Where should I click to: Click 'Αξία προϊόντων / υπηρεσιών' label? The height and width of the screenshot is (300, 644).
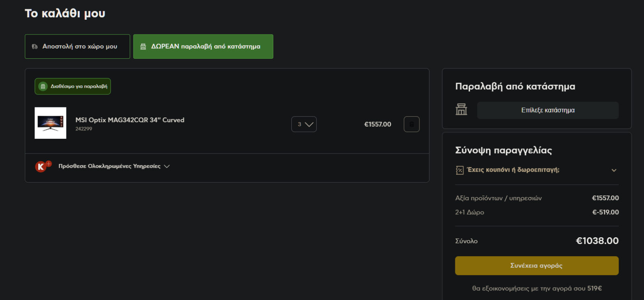498,198
